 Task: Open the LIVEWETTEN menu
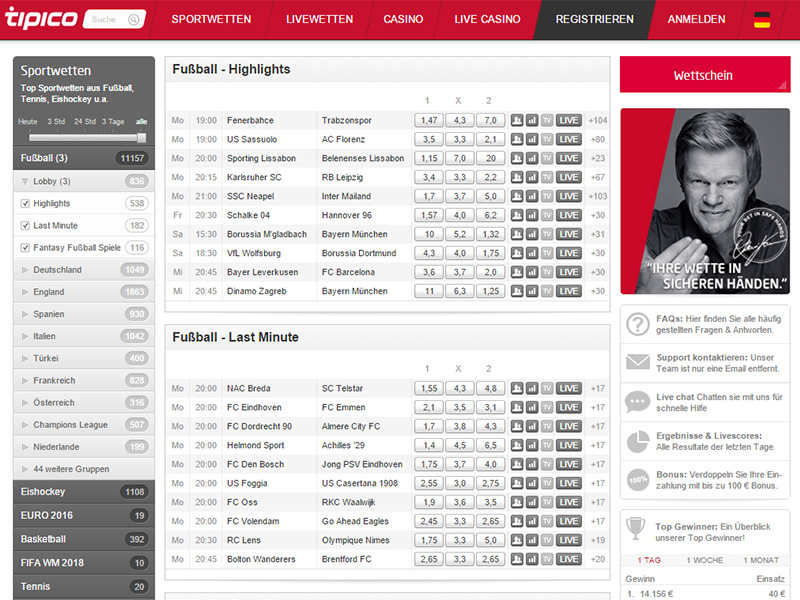click(319, 19)
